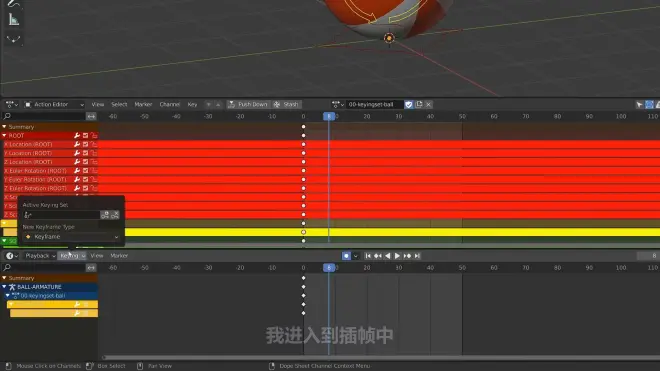The image size is (660, 371).
Task: Lock the X Euler Rotation (ROOT) channel
Action: pos(94,171)
